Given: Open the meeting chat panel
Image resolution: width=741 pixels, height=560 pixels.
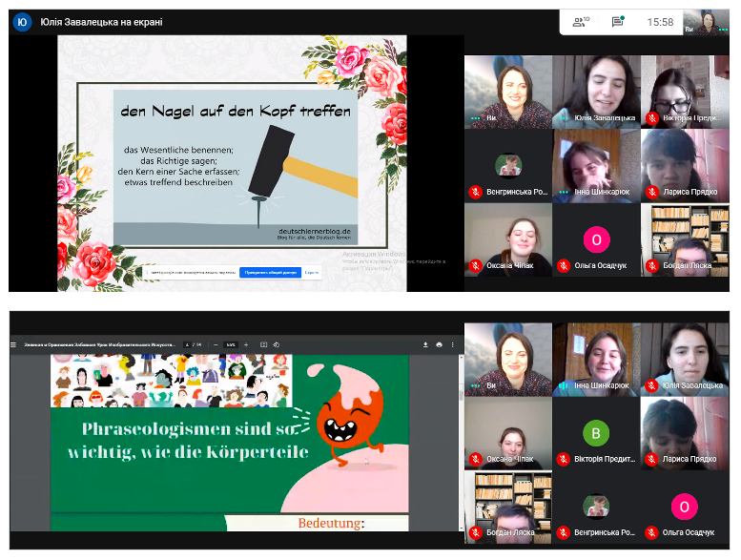Looking at the screenshot, I should (x=618, y=21).
